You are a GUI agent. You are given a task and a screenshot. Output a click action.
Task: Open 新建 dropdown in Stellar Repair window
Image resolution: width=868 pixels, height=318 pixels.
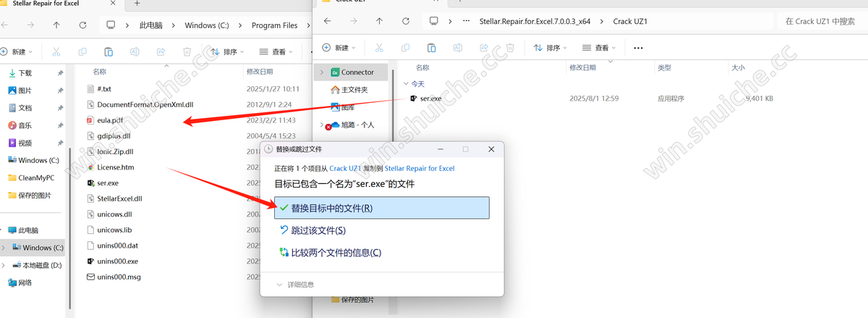pyautogui.click(x=17, y=51)
